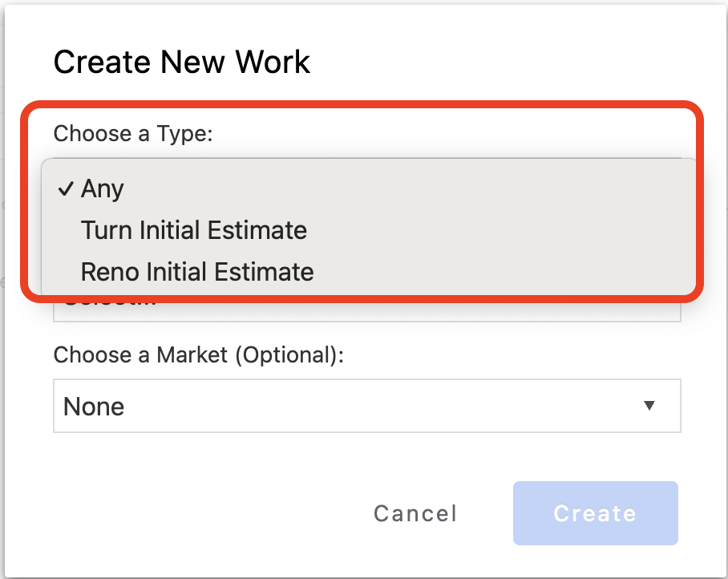
Task: Pick "Reno Initial Estimate" as work type
Action: coord(197,272)
